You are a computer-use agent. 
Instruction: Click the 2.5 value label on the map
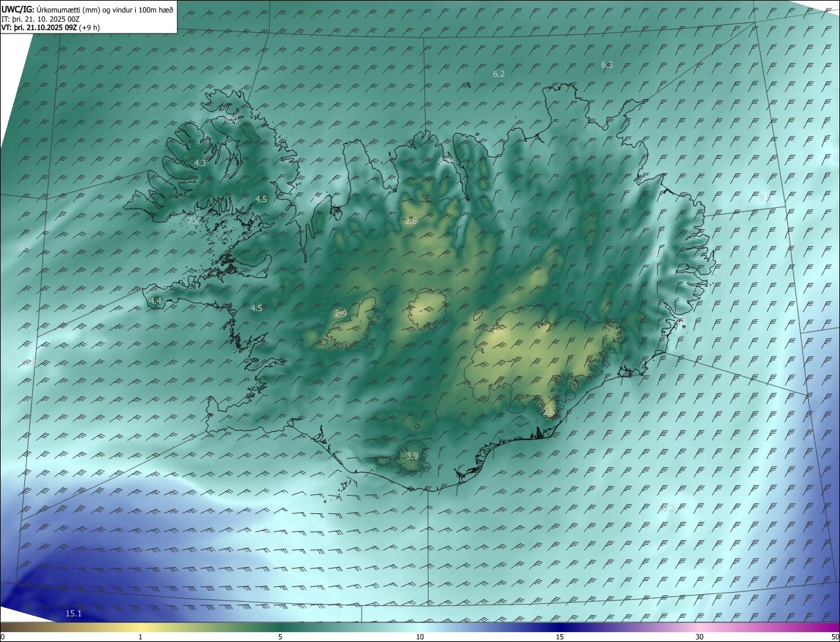pos(549,412)
